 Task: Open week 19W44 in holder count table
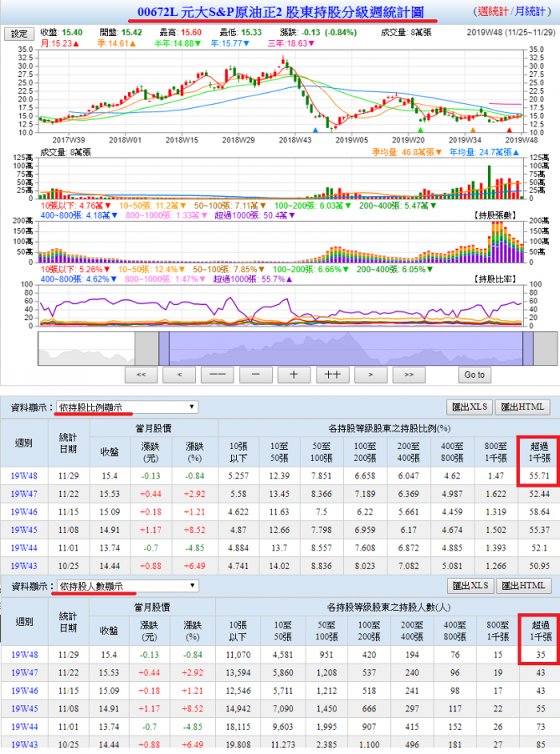click(24, 727)
